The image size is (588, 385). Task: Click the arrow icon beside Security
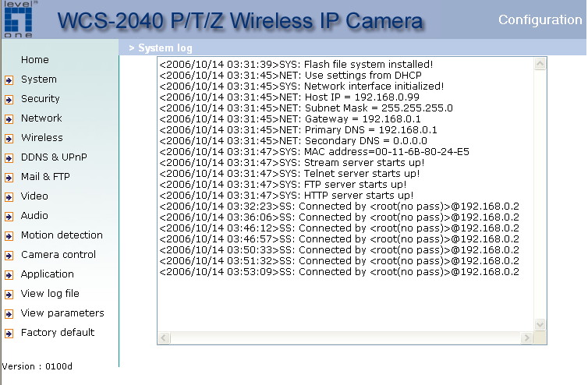[x=9, y=99]
